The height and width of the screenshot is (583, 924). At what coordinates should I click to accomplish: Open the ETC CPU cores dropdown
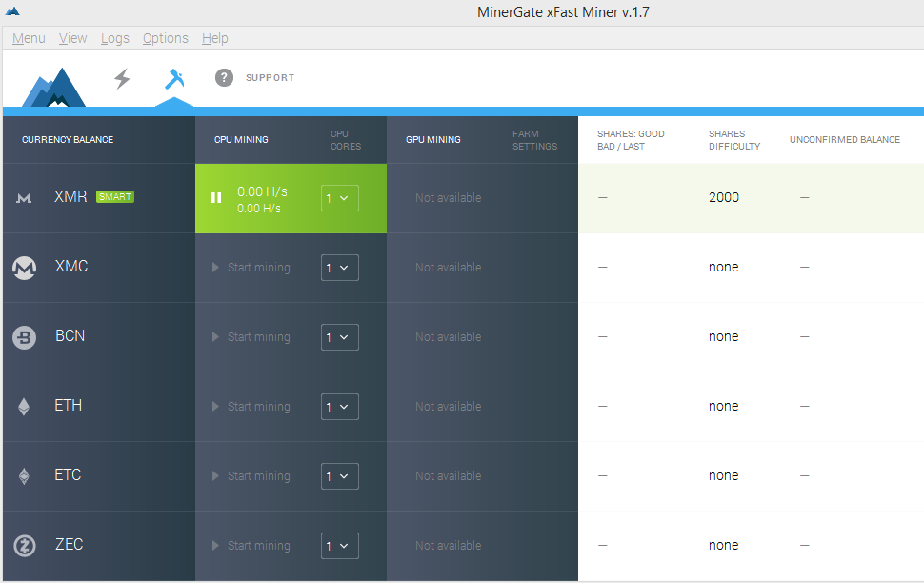(340, 476)
